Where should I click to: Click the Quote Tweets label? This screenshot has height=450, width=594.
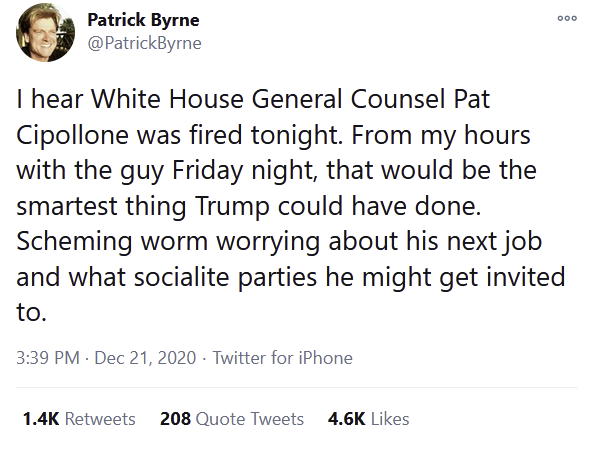(x=250, y=419)
